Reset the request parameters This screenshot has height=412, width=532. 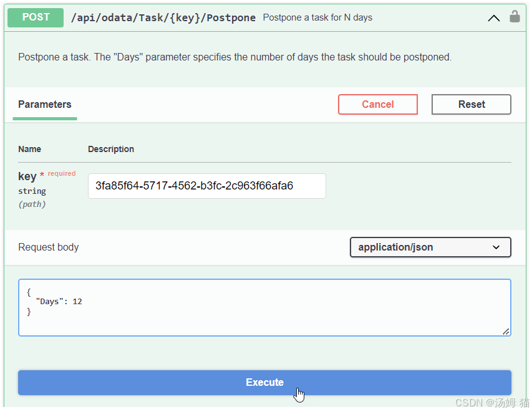(472, 105)
